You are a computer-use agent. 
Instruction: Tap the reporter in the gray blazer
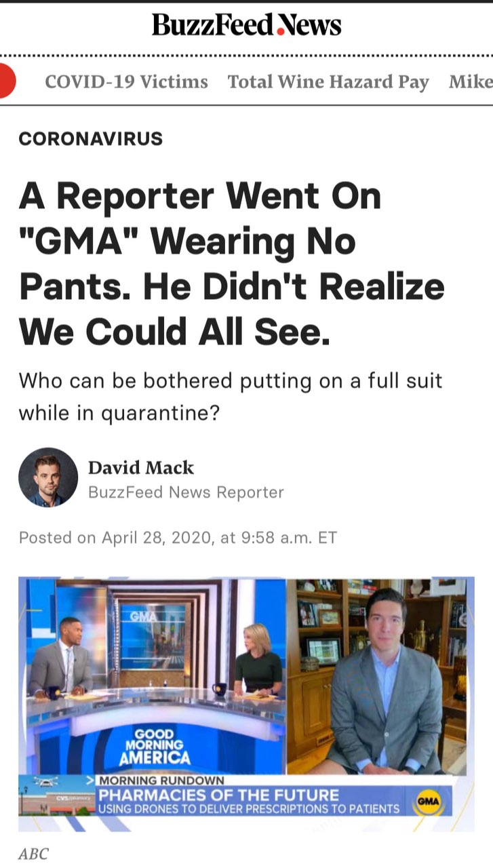385,682
